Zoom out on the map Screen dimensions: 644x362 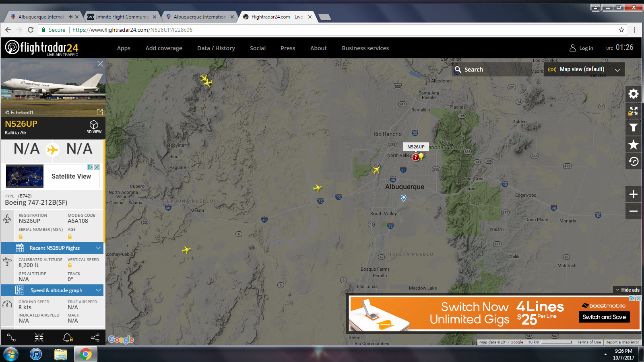pos(634,211)
